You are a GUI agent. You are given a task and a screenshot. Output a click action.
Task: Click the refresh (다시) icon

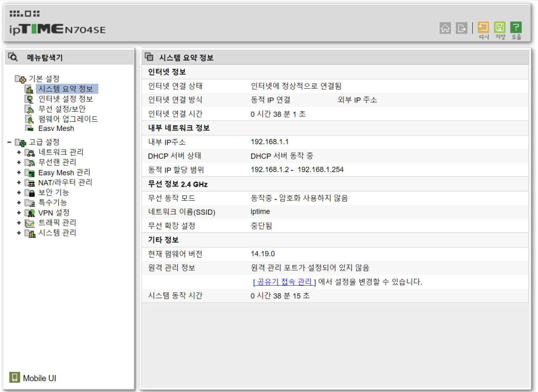(x=483, y=28)
